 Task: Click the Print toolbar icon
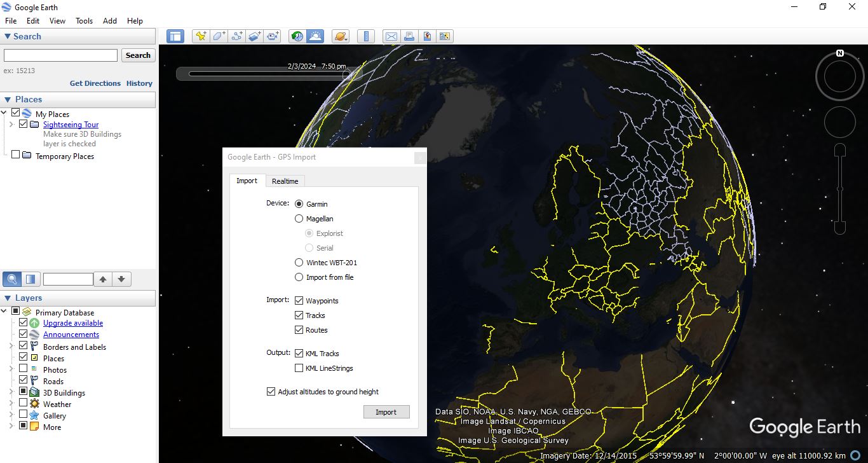pyautogui.click(x=409, y=36)
